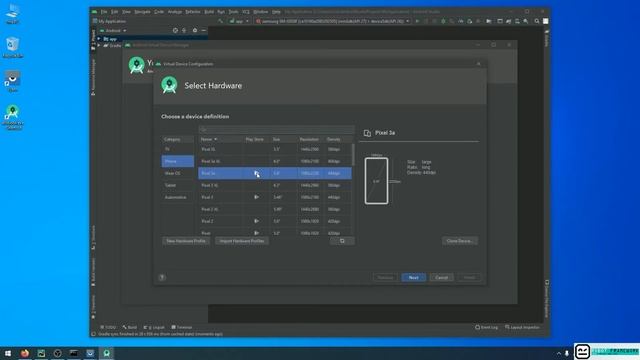Image resolution: width=640 pixels, height=360 pixels.
Task: Expand the app node in project tree
Action: [99, 39]
